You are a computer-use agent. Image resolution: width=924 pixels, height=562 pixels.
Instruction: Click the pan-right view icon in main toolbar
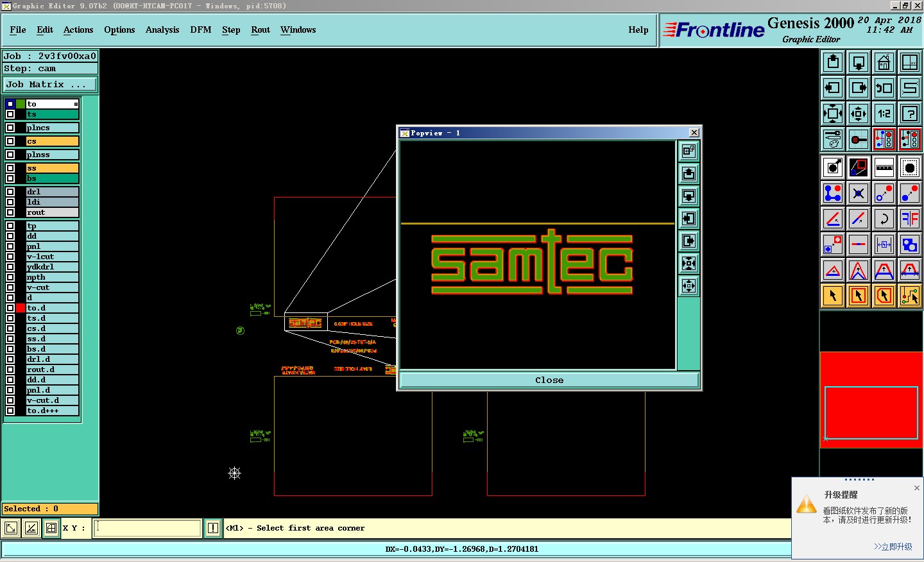coord(859,88)
